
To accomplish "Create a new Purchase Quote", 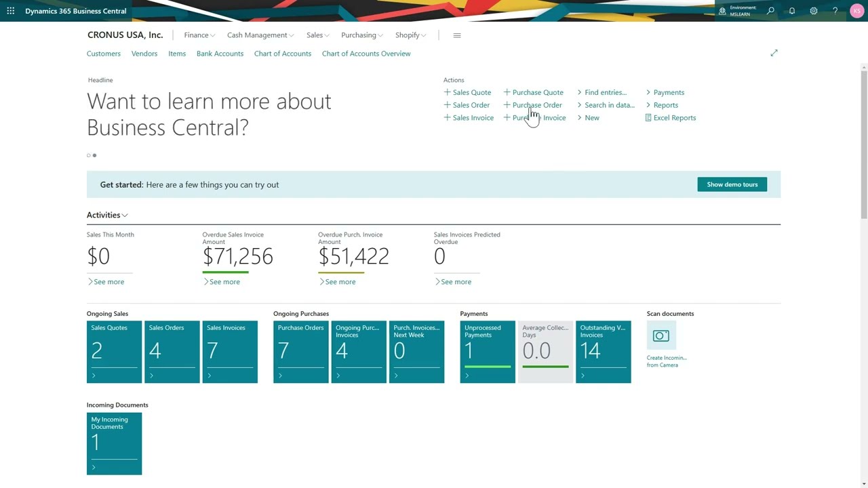I will coord(533,92).
